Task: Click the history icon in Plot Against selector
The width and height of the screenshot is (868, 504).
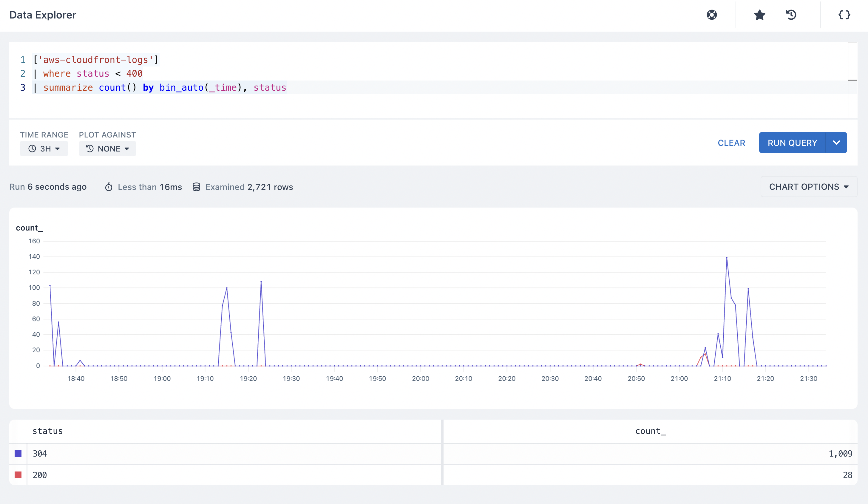Action: pyautogui.click(x=89, y=149)
